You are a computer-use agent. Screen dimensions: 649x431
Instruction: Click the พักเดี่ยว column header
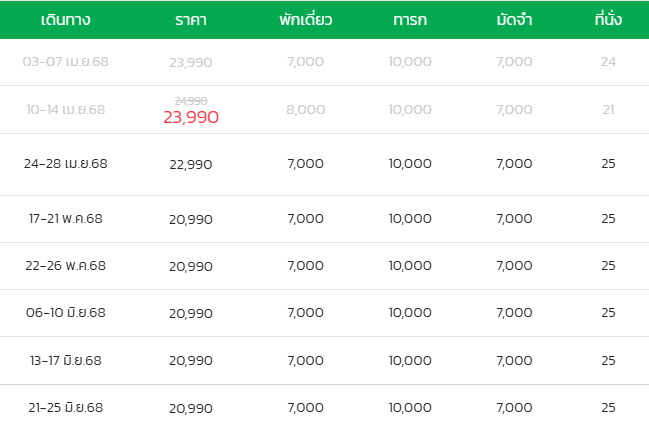[x=305, y=19]
